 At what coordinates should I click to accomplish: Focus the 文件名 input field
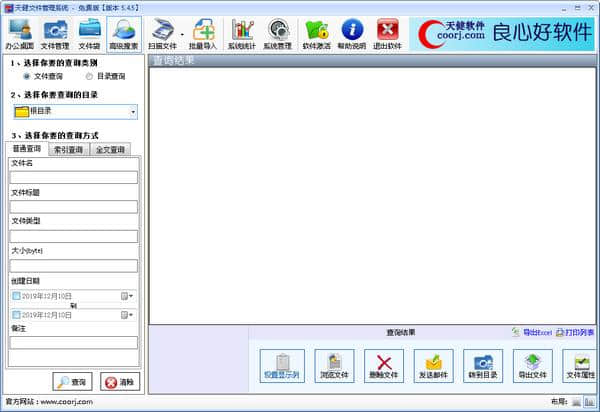pos(74,177)
